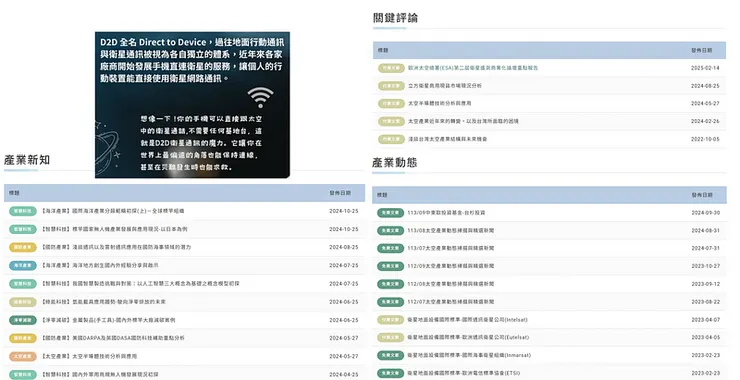Open article 立方衛星商用現貨市場現況分析
This screenshot has width=740, height=380.
point(445,86)
